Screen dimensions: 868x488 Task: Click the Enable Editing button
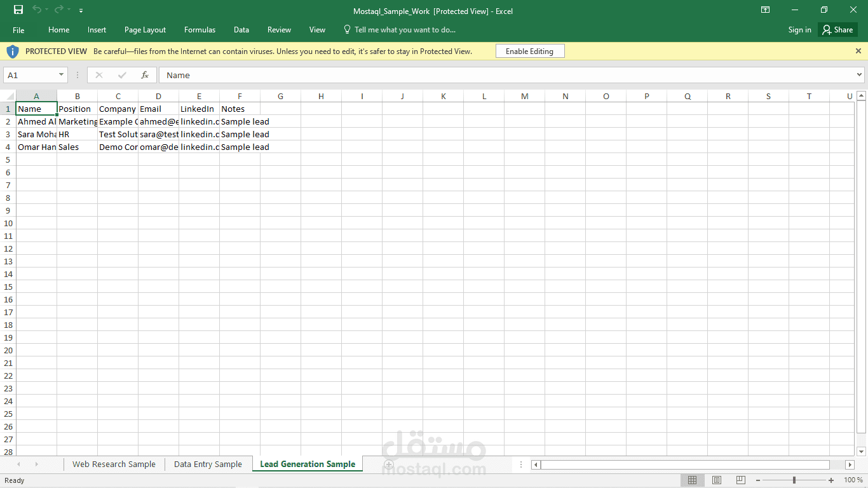click(529, 51)
